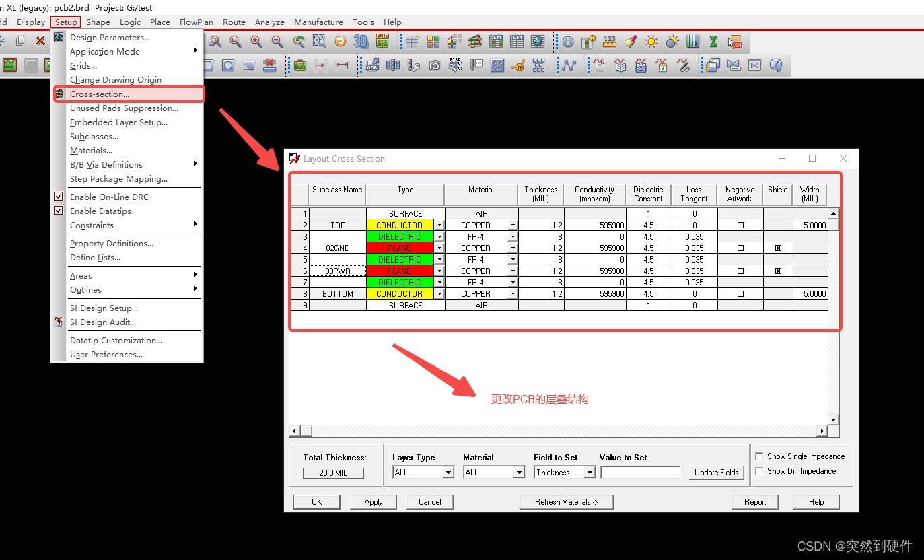Open Type dropdown for TOP row
This screenshot has width=924, height=560.
pyautogui.click(x=439, y=225)
